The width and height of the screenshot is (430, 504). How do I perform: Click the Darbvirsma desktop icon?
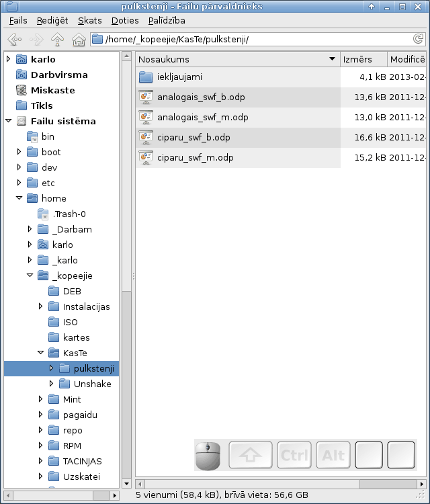tap(21, 75)
